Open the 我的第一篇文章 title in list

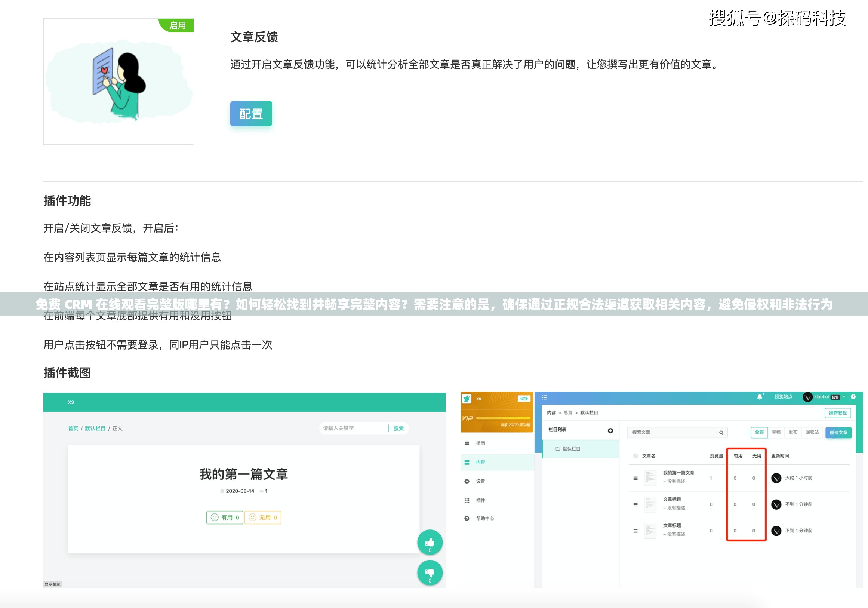pos(678,473)
